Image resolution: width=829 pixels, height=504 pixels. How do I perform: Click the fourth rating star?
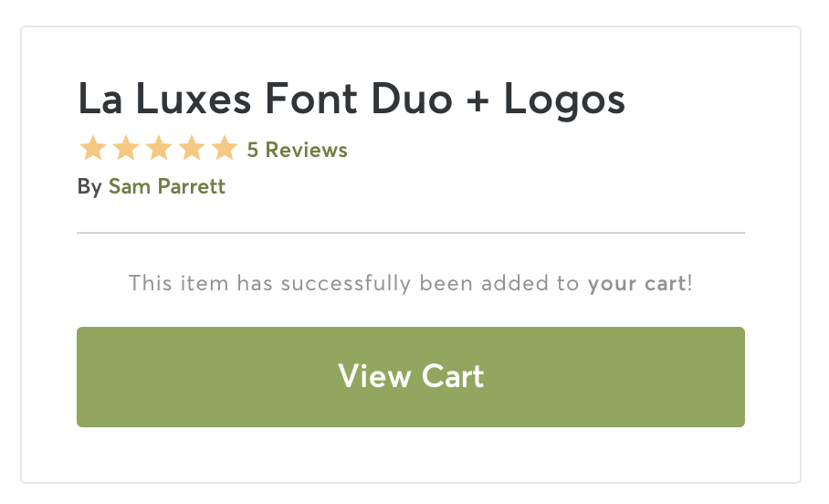tap(192, 148)
